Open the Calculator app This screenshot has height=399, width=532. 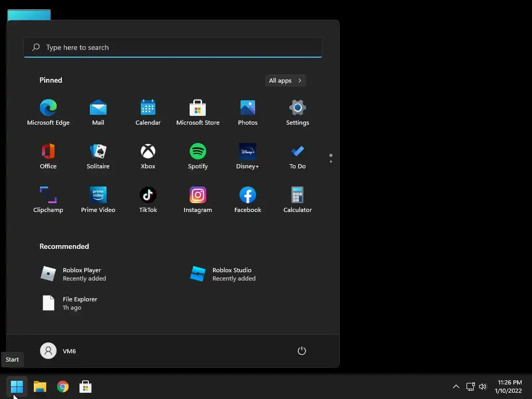298,200
